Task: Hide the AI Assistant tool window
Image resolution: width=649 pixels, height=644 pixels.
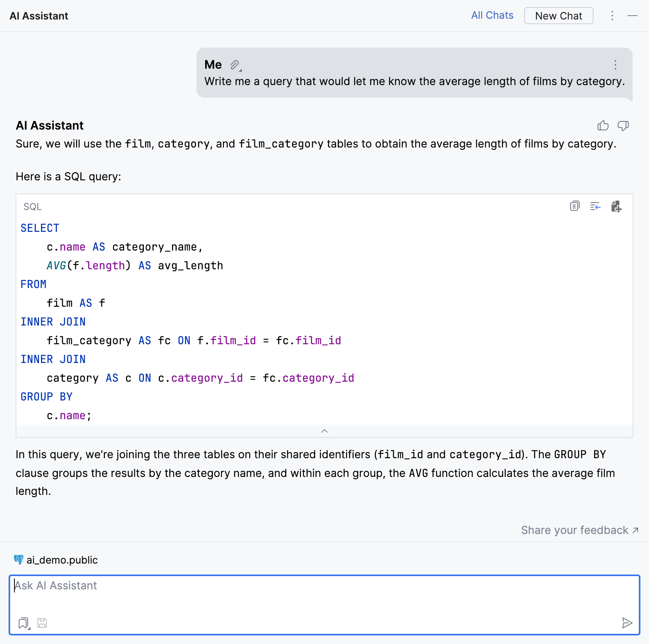Action: 633,16
